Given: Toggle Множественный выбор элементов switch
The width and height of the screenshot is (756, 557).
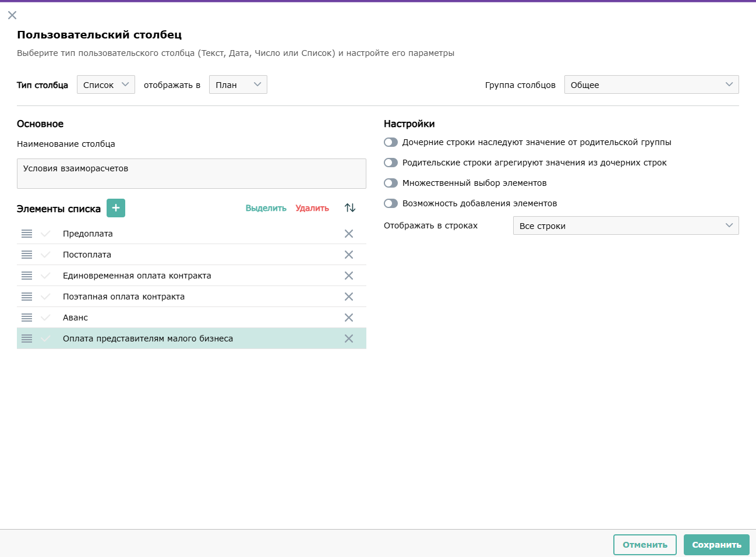Looking at the screenshot, I should click(x=391, y=183).
